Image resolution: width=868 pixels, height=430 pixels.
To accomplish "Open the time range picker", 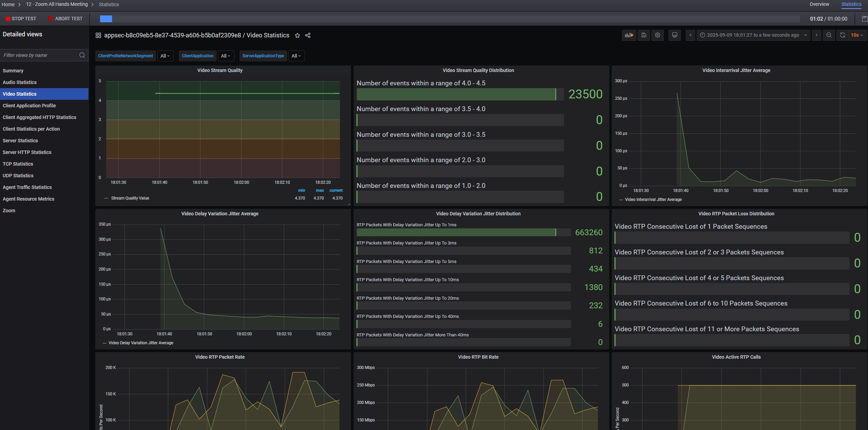I will click(753, 35).
